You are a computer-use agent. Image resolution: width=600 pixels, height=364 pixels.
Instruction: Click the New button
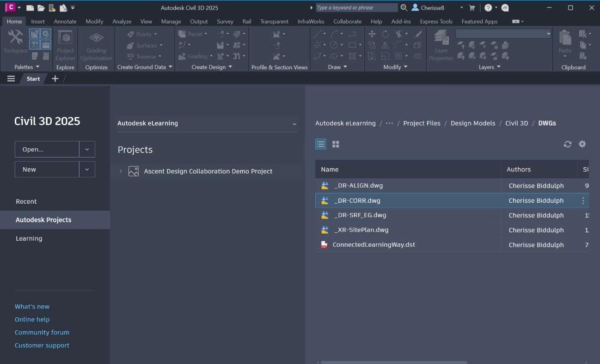click(47, 169)
